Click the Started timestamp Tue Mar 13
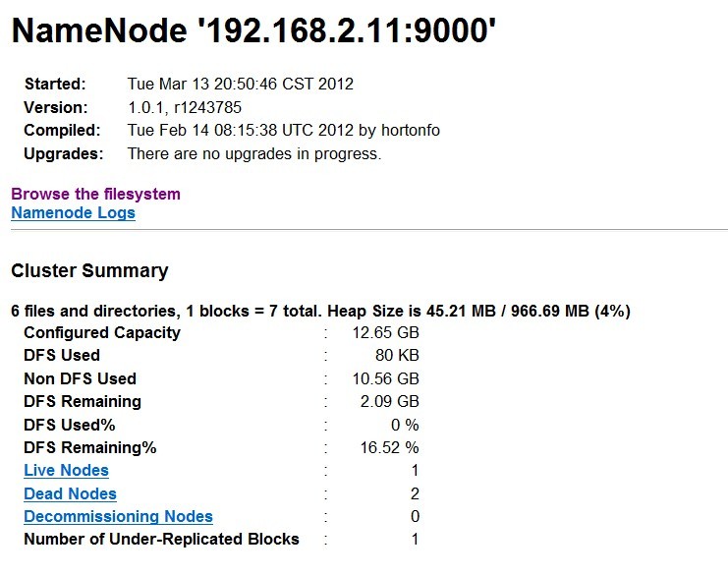 pos(240,84)
